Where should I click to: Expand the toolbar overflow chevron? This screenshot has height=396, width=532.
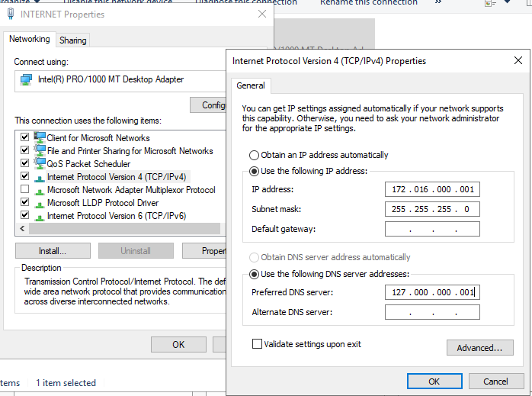(438, 2)
